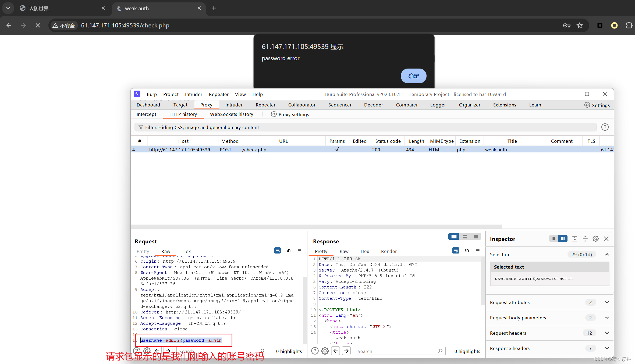
Task: Open Burp Settings at the top right
Action: [597, 105]
